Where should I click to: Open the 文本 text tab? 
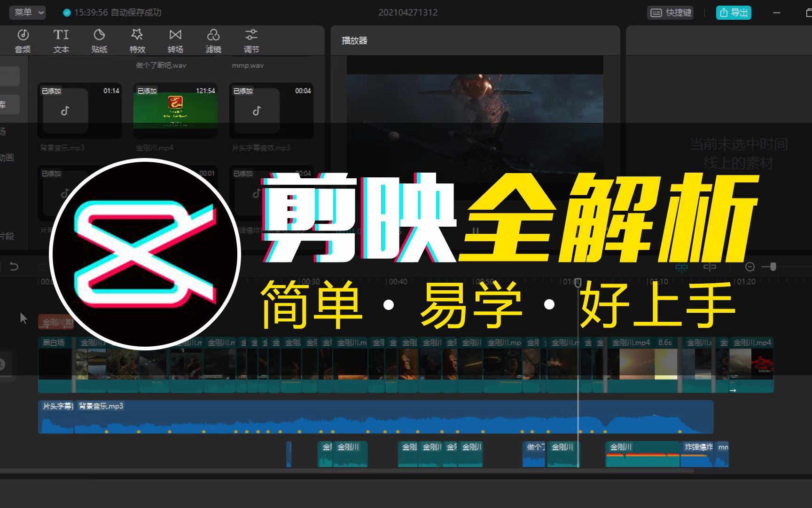tap(61, 41)
